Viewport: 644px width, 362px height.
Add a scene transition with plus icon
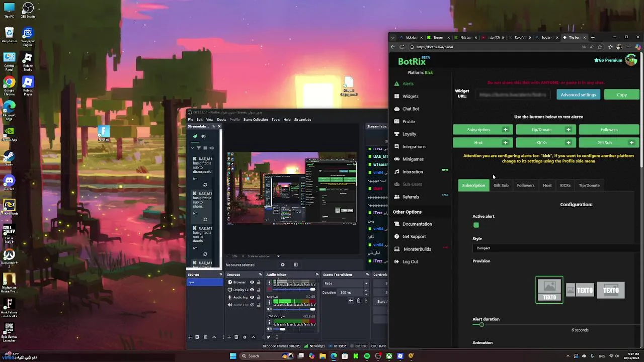(351, 301)
